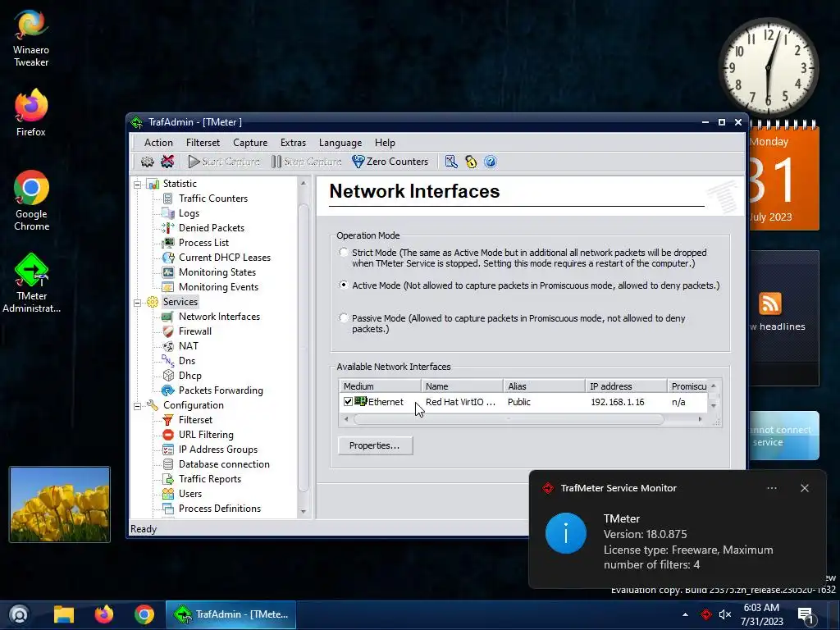Screen dimensions: 840x630
Task: Select the Services node in the tree
Action: pos(180,302)
